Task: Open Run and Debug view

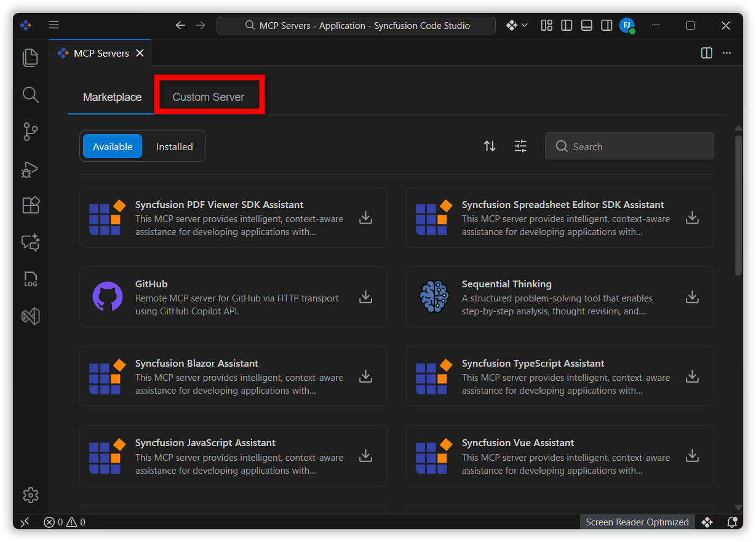Action: pyautogui.click(x=30, y=169)
